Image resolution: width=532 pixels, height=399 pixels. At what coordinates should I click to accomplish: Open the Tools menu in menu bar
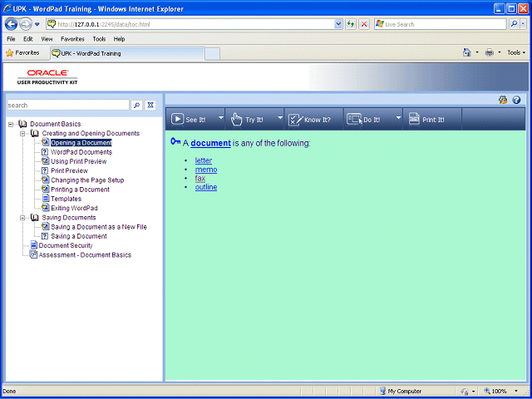point(99,39)
